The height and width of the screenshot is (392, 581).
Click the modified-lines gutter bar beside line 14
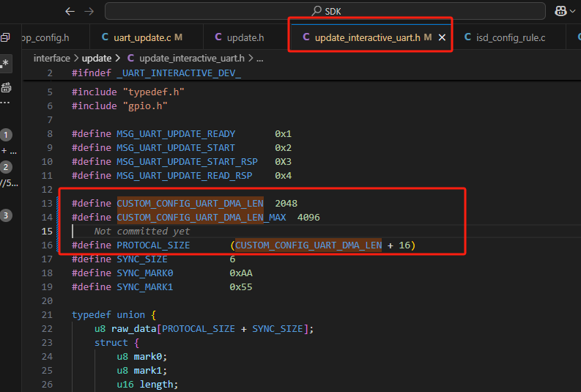57,218
